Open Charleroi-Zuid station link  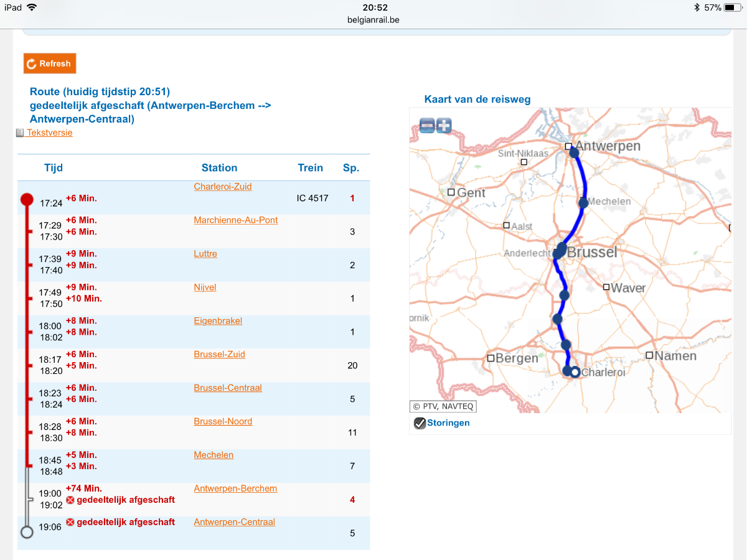pos(223,187)
